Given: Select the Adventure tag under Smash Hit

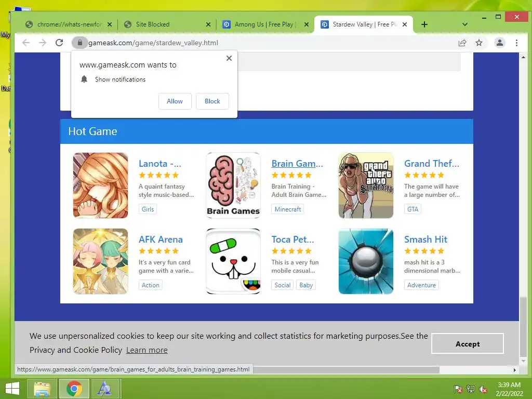Looking at the screenshot, I should coord(421,285).
